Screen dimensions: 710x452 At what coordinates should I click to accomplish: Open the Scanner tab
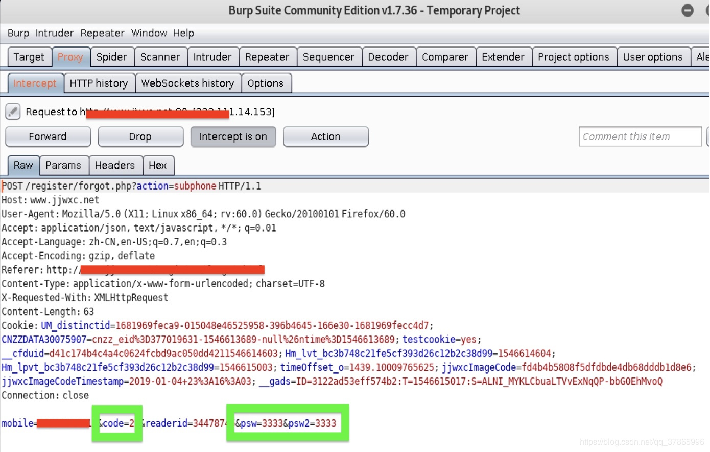[160, 57]
